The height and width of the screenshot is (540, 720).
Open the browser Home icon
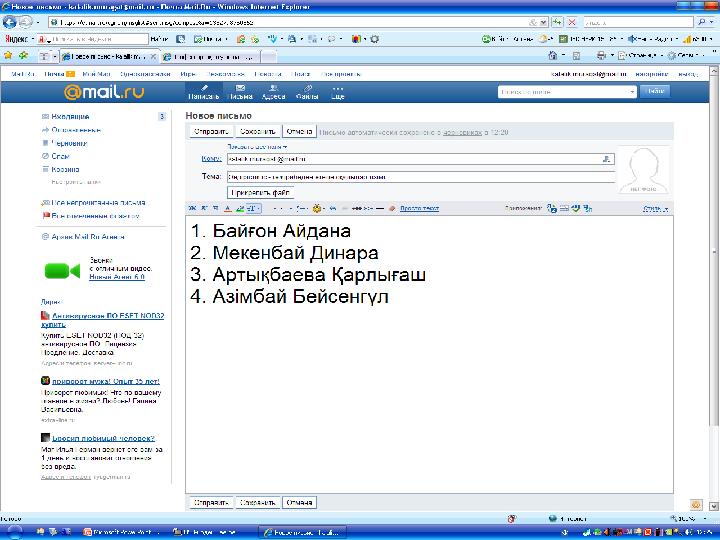point(553,56)
